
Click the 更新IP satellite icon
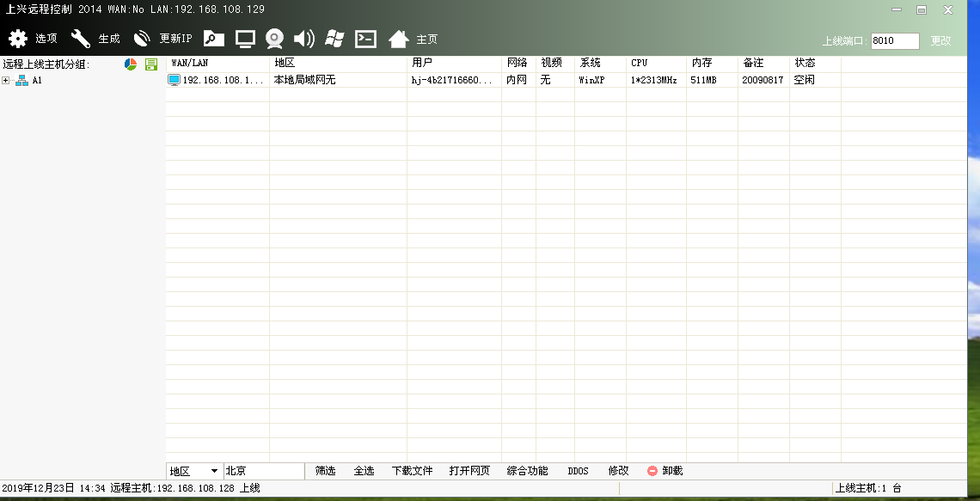tap(143, 39)
